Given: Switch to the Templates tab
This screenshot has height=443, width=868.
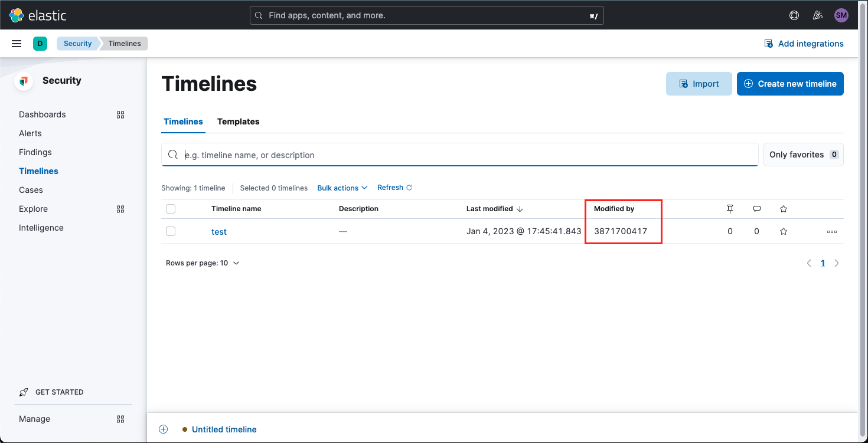Looking at the screenshot, I should tap(239, 122).
